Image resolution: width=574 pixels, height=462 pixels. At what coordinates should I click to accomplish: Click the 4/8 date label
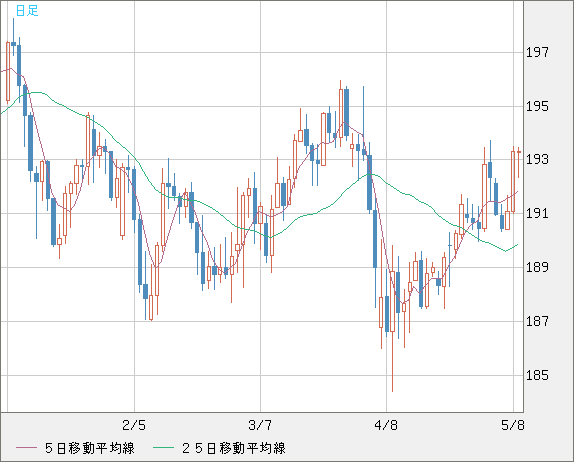(386, 425)
